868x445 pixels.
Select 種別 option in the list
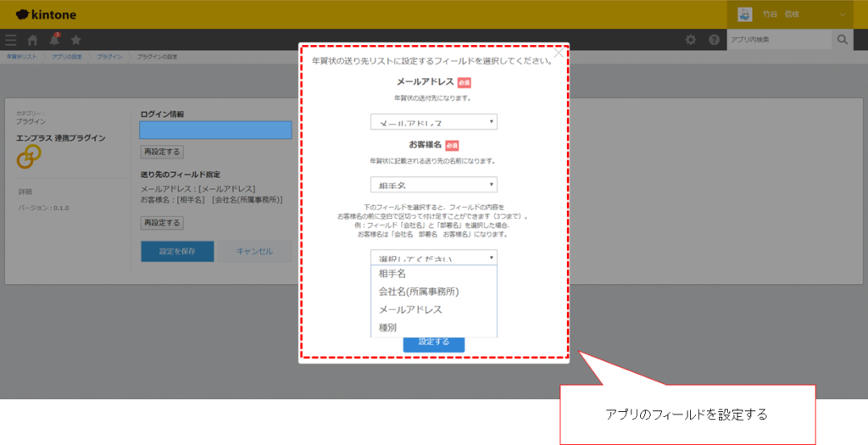[387, 327]
